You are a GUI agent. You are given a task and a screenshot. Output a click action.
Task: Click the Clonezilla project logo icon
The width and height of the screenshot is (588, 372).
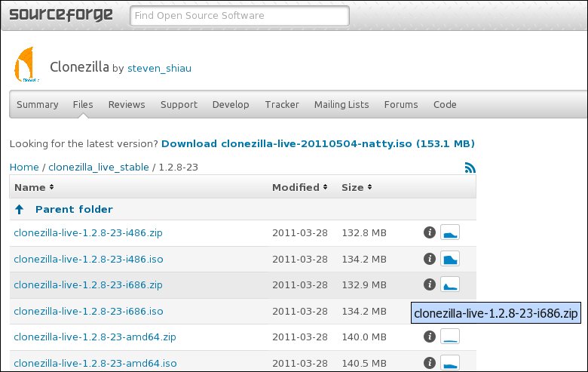click(x=25, y=64)
